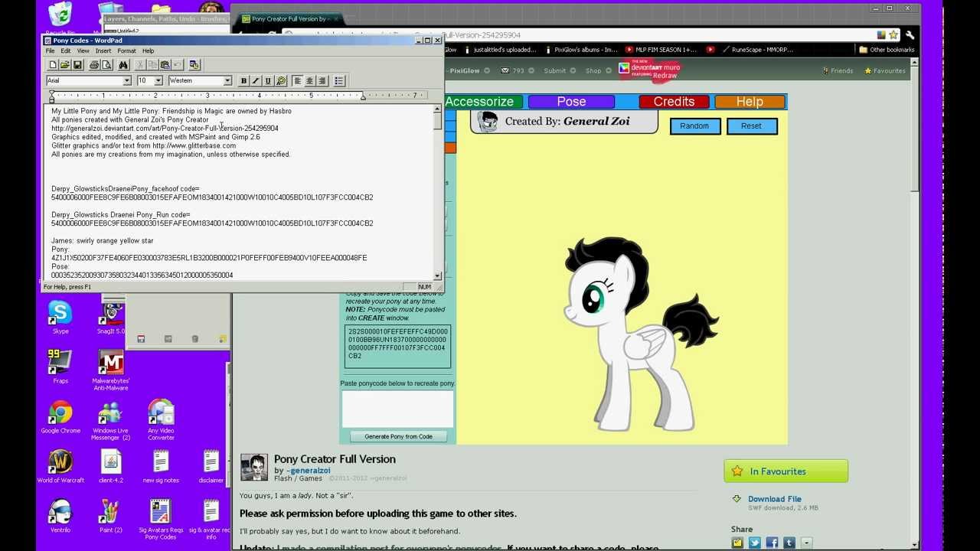Click the Malwarebytes Anti-Malware desktop icon

tap(111, 370)
